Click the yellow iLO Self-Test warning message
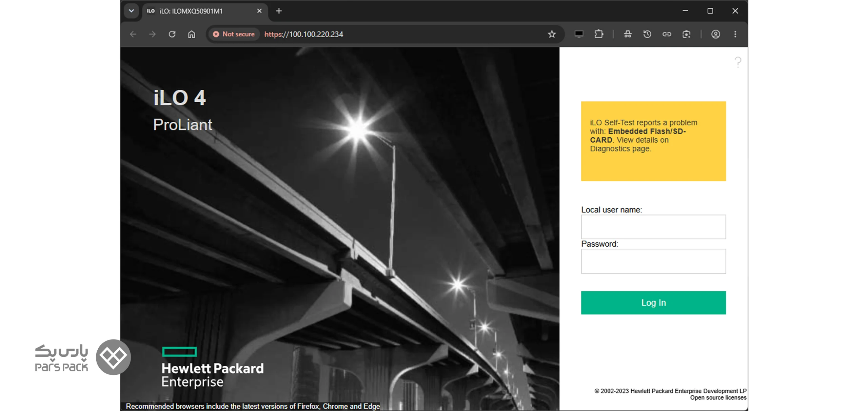 [x=653, y=141]
